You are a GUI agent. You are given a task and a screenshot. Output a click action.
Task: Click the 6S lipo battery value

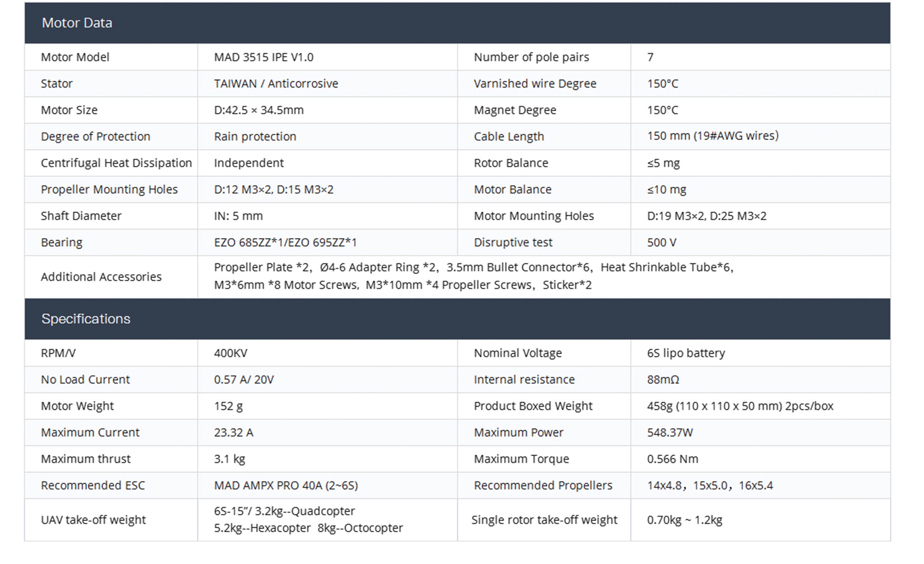tap(686, 353)
